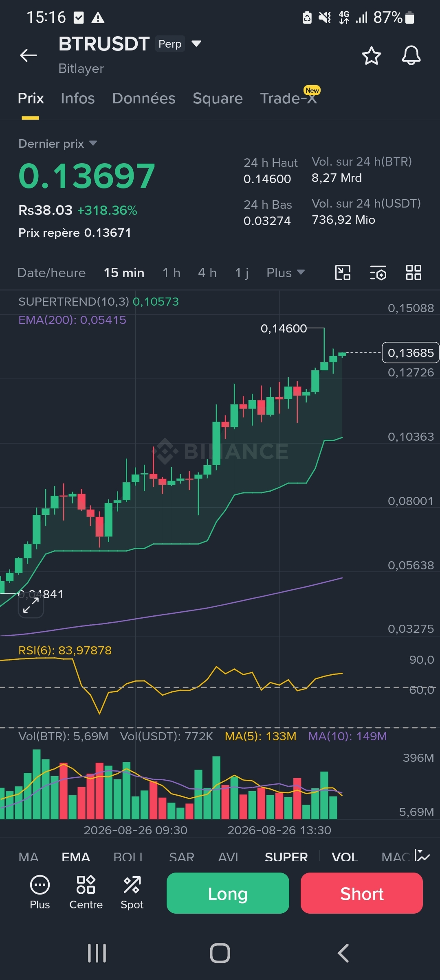Toggle the AVL indicator

click(x=229, y=856)
